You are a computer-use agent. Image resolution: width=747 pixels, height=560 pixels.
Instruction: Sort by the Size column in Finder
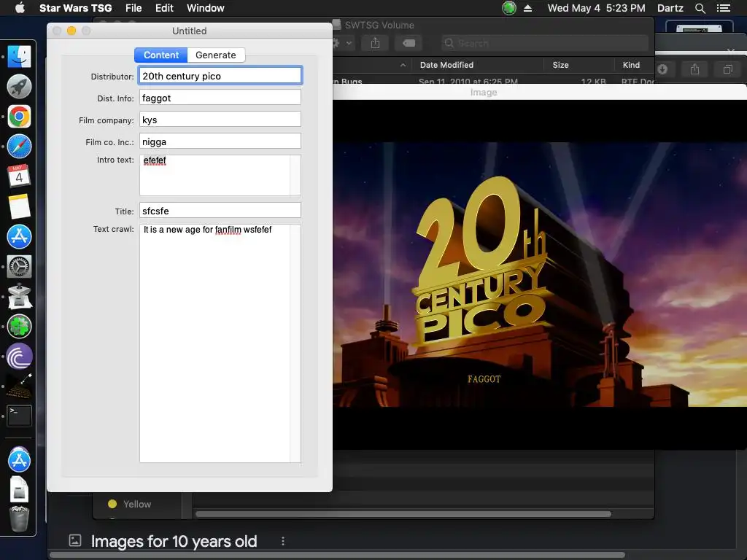coord(560,65)
